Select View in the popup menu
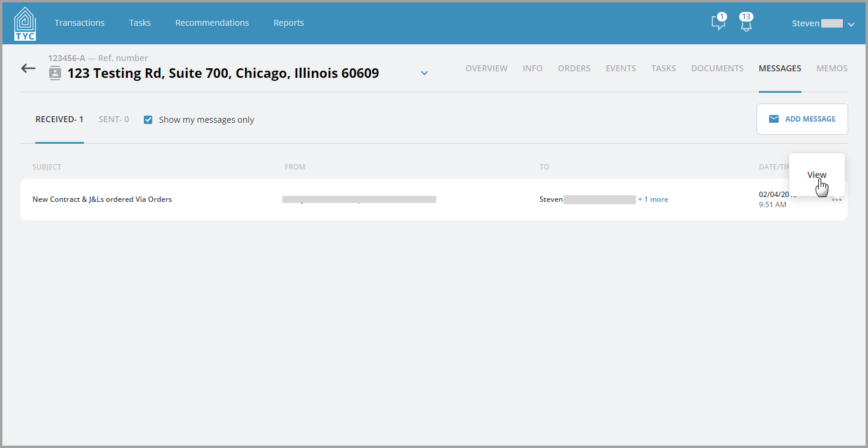The image size is (868, 448). pyautogui.click(x=816, y=175)
